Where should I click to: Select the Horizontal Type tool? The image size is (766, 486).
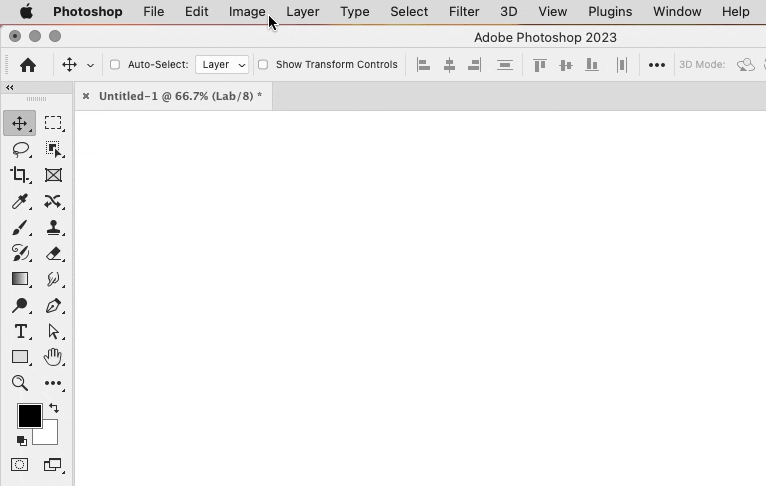click(x=20, y=331)
